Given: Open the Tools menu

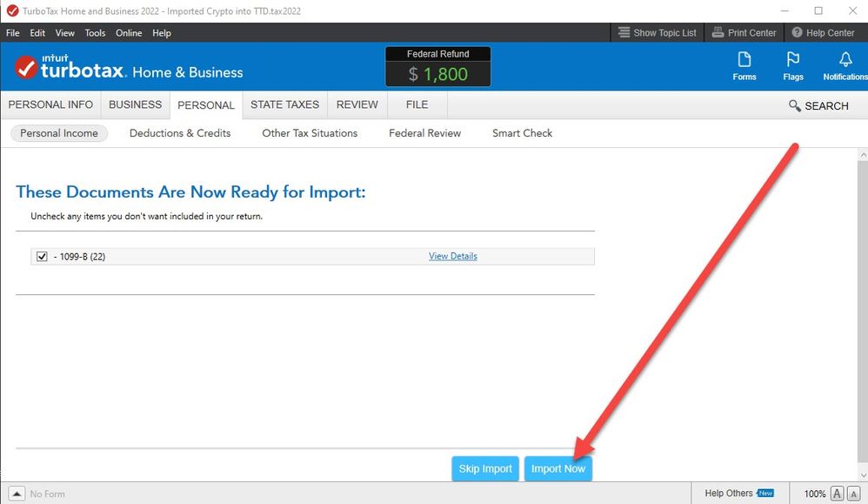Looking at the screenshot, I should pyautogui.click(x=95, y=33).
